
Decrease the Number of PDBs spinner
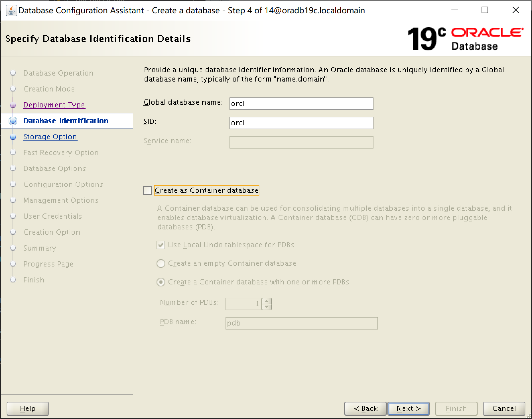(267, 307)
